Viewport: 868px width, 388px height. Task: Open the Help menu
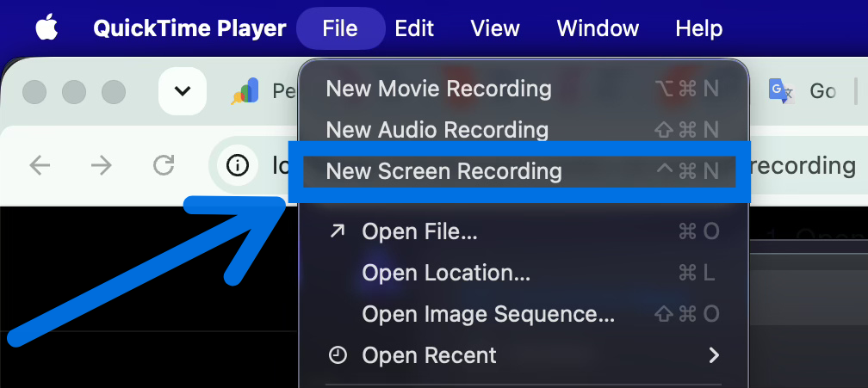point(698,28)
